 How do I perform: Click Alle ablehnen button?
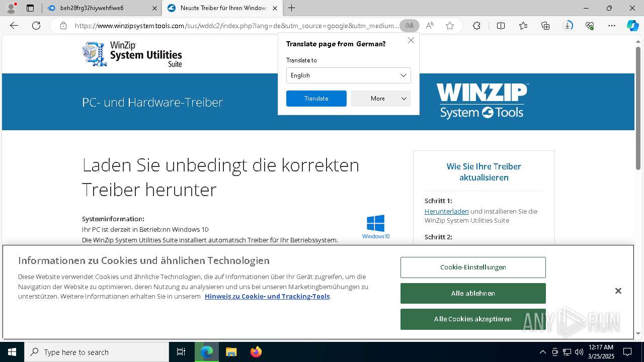[x=473, y=293]
